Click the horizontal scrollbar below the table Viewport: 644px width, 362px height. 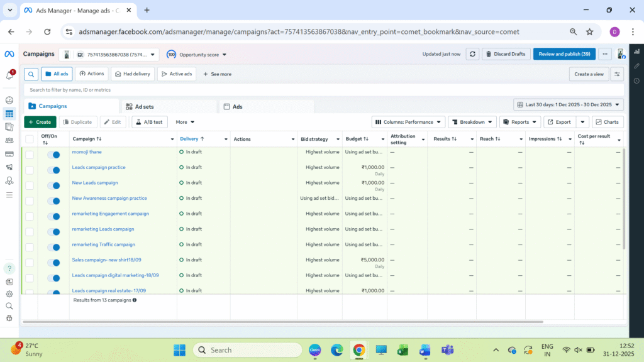click(x=283, y=322)
